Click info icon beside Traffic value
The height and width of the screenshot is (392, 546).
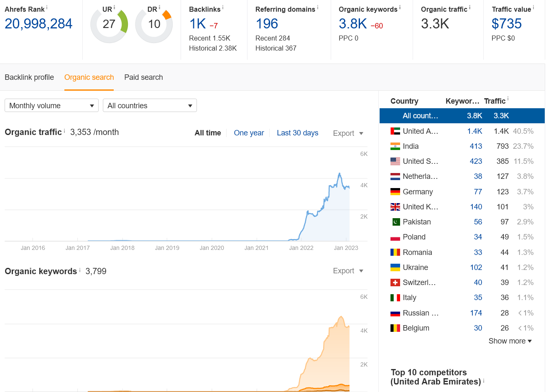click(x=533, y=8)
